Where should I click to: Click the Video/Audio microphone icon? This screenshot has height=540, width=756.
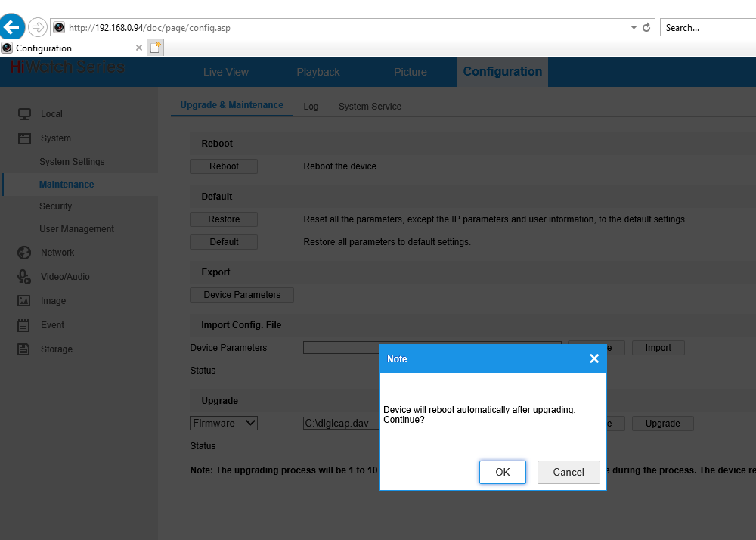24,277
